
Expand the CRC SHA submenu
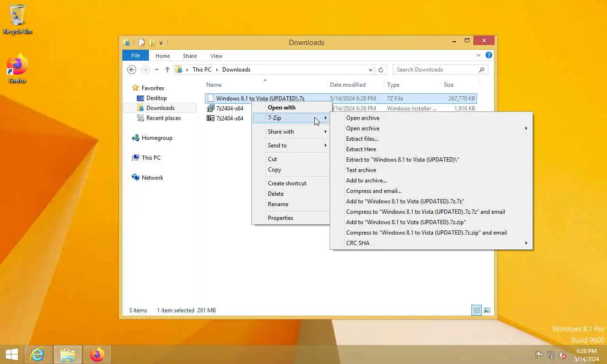(431, 243)
